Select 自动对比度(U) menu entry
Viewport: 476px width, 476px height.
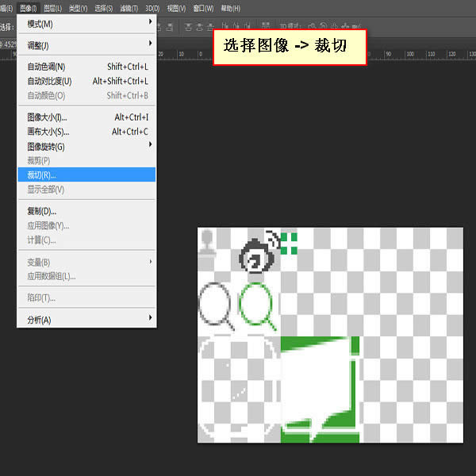click(86, 82)
